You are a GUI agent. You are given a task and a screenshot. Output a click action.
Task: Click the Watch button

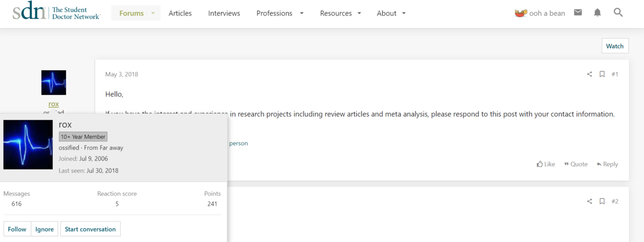(x=614, y=46)
